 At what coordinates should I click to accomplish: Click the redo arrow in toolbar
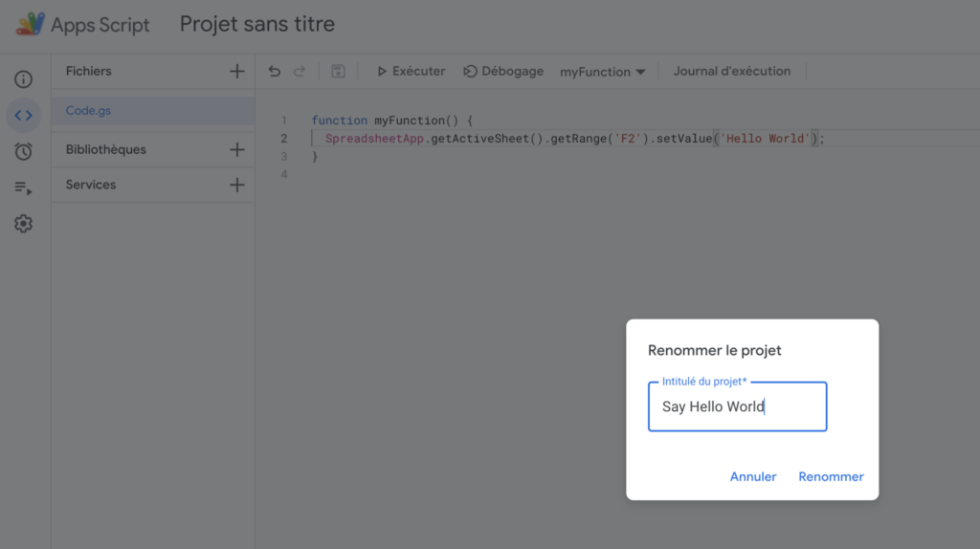coord(300,72)
